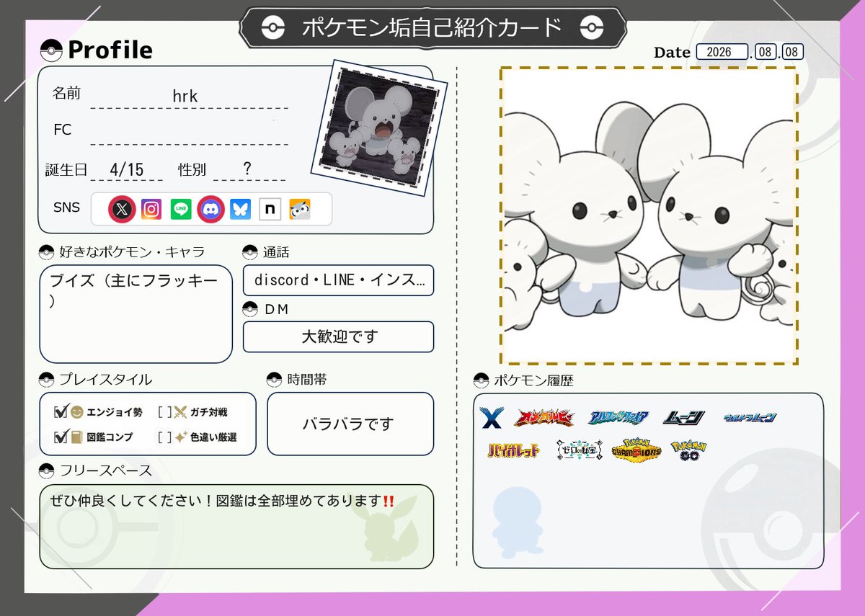Click the Date month box 08
Viewport: 865px width, 616px height.
pos(767,53)
